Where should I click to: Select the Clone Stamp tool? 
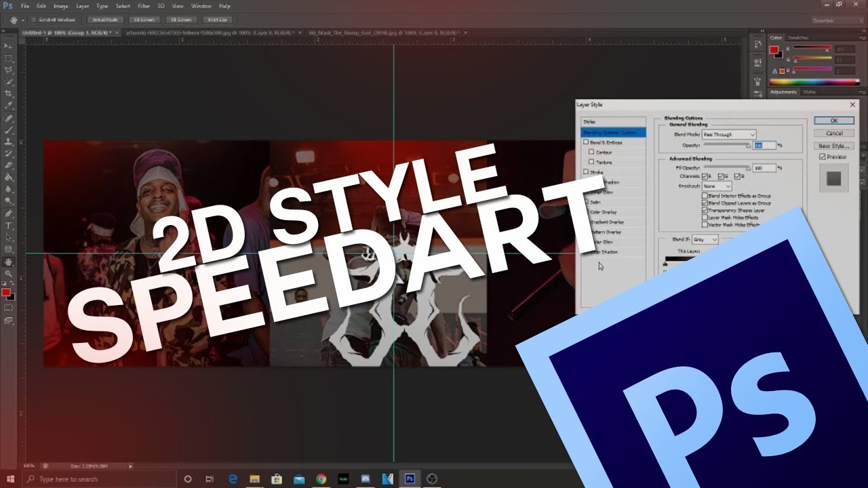8,142
